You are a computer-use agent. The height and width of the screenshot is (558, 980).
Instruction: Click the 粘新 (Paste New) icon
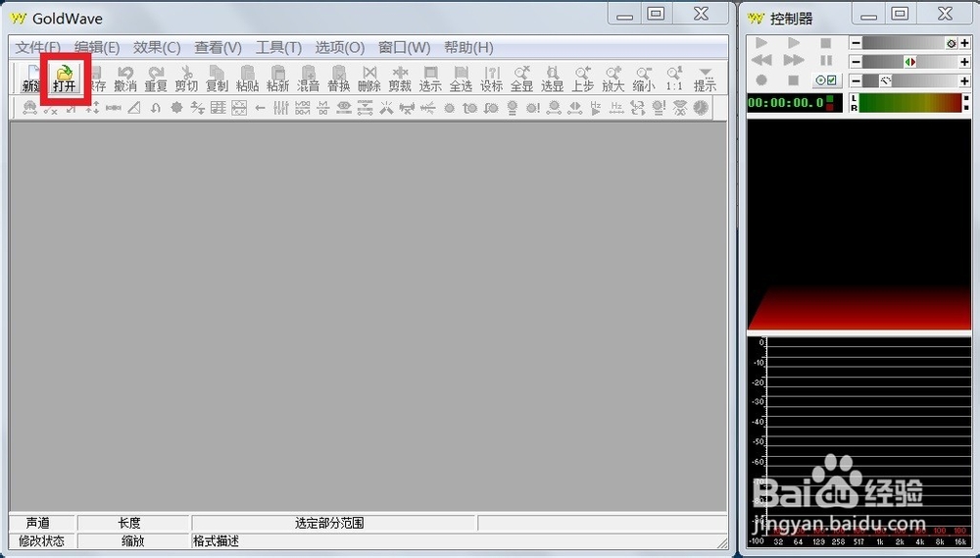(x=278, y=78)
